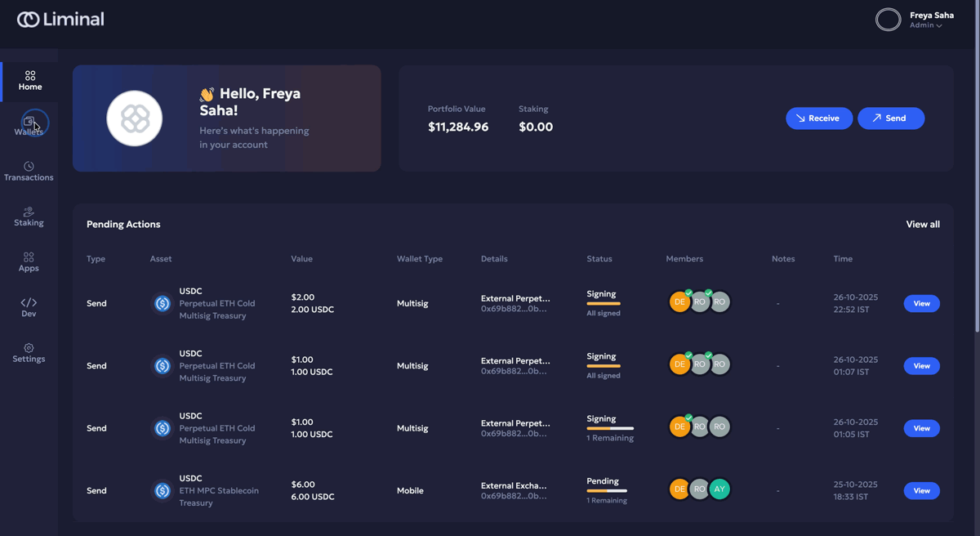Click DE member avatar in the 18:33 IST row
The image size is (980, 536).
[x=679, y=489]
